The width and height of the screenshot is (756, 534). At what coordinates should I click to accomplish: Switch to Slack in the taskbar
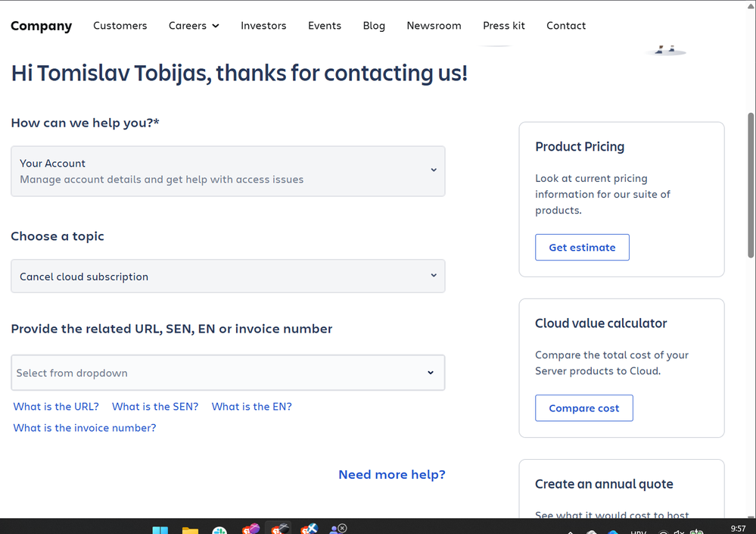click(219, 529)
